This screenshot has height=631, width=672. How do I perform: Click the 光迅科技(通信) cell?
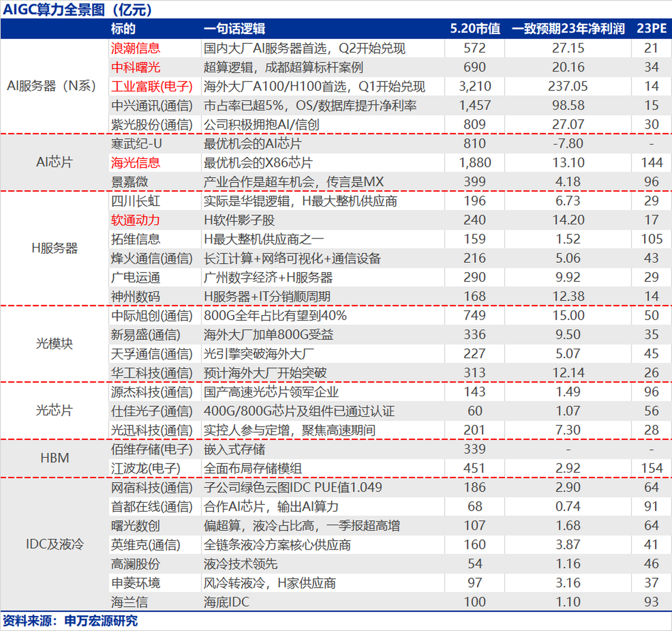click(152, 430)
